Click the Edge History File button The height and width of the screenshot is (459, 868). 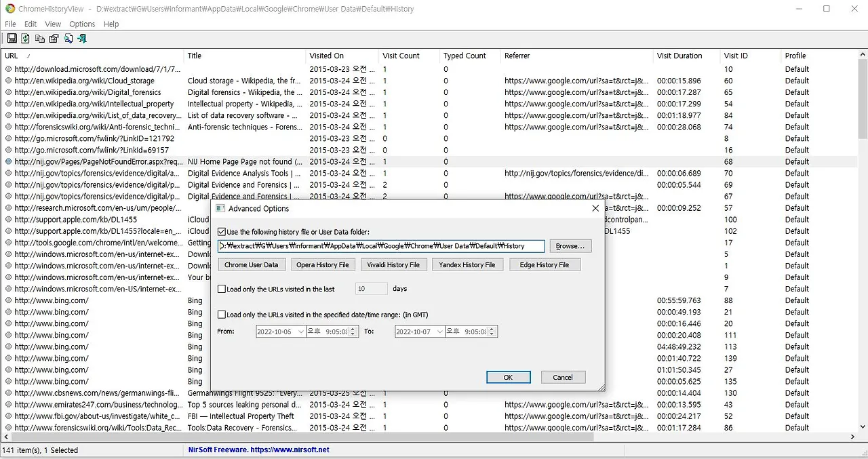pyautogui.click(x=545, y=264)
